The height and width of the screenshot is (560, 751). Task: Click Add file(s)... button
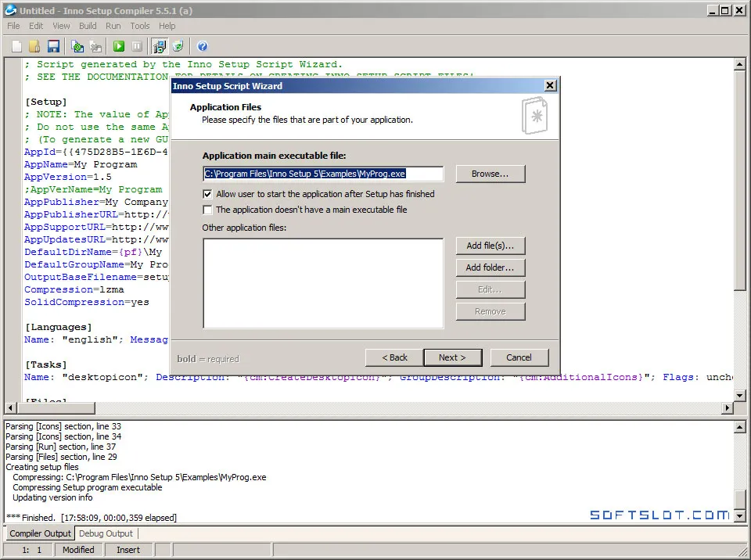490,246
